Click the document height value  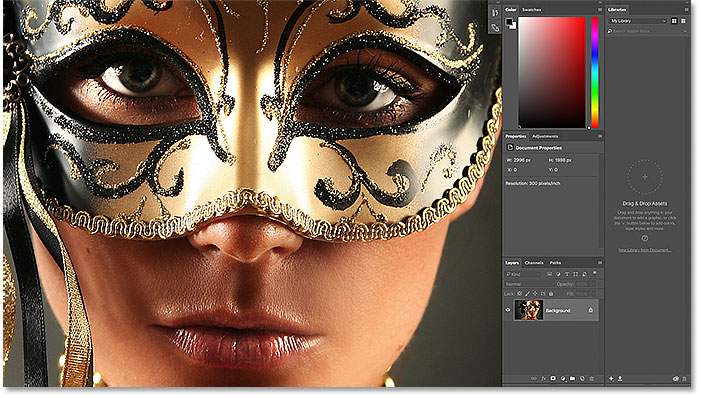tap(563, 160)
